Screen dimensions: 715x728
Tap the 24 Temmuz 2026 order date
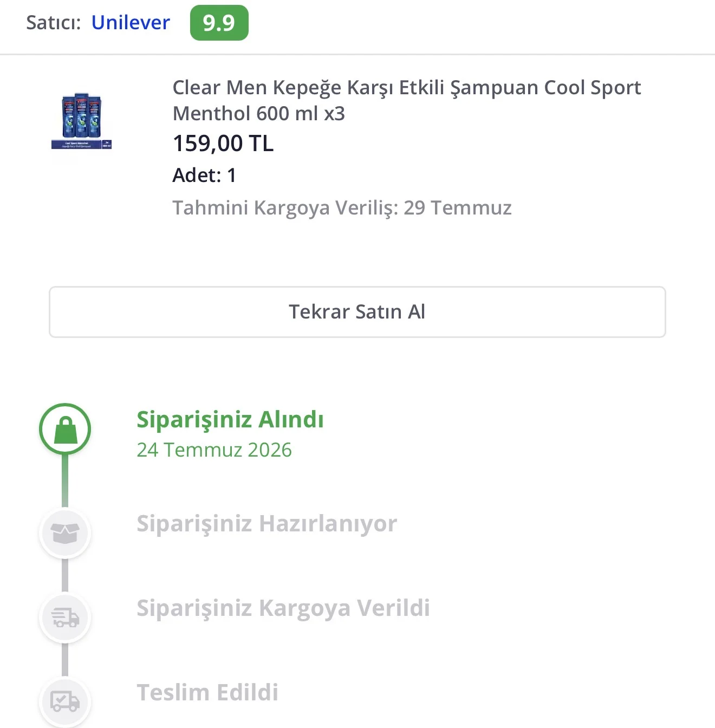[x=214, y=450]
